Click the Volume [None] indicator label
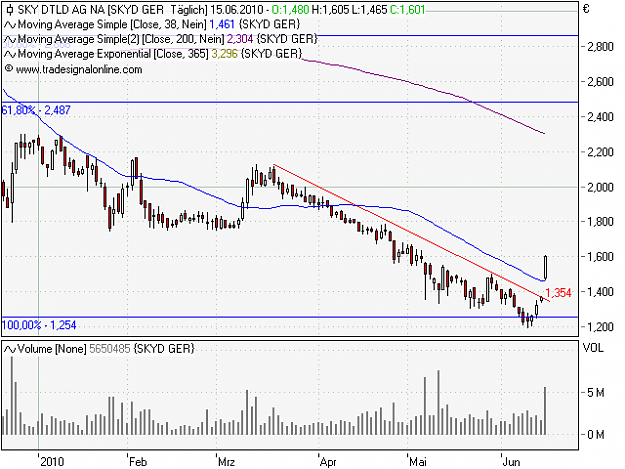Viewport: 625px width, 469px height. pyautogui.click(x=51, y=349)
